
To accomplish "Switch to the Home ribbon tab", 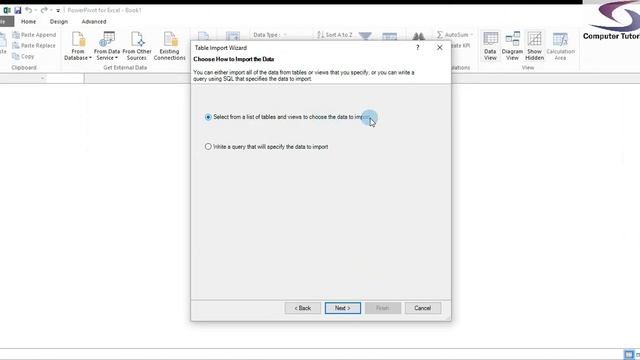I will click(29, 22).
